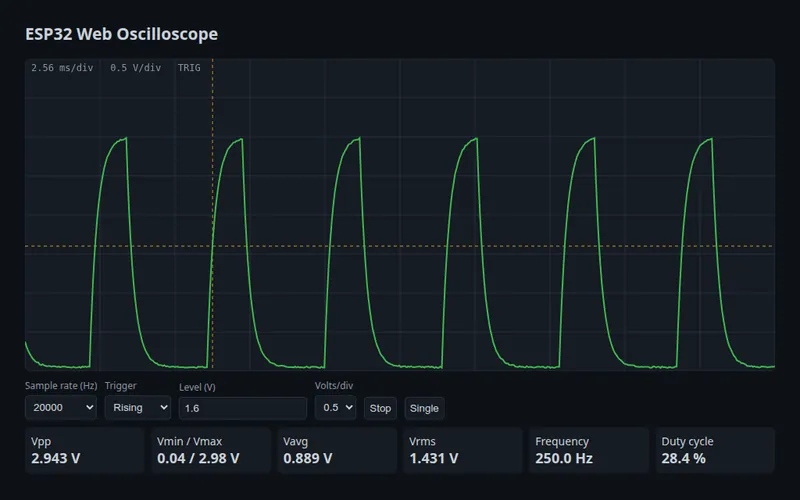Image resolution: width=800 pixels, height=500 pixels.
Task: Select the Frequency 250.0 Hz reading
Action: click(589, 451)
